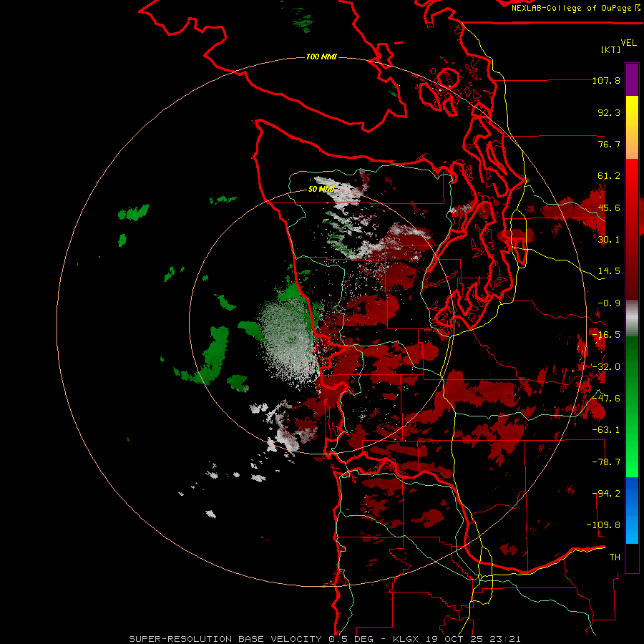Image resolution: width=644 pixels, height=644 pixels.
Task: Click the 76.7 velocity scale value
Action: [x=609, y=144]
